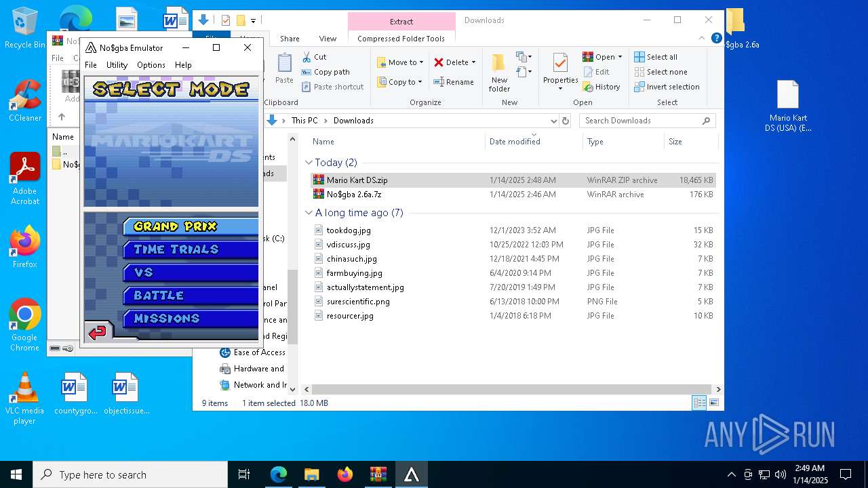Choose Missions mode in the emulator
Image resolution: width=868 pixels, height=488 pixels.
(x=191, y=319)
